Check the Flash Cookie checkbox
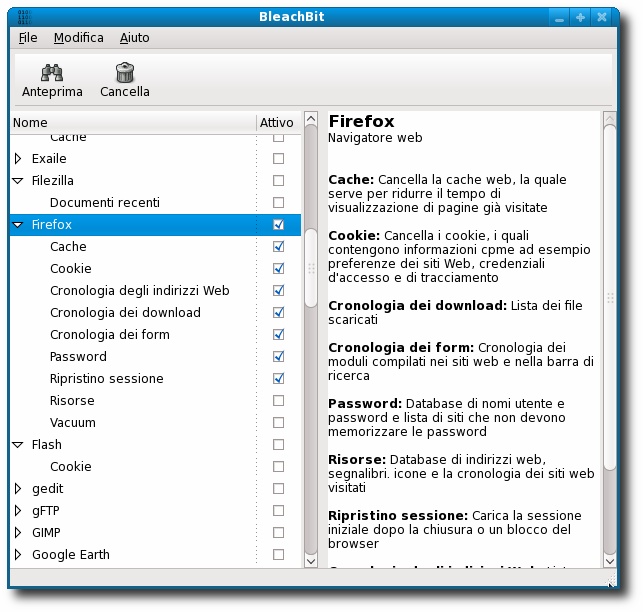This screenshot has height=612, width=643. tap(278, 466)
